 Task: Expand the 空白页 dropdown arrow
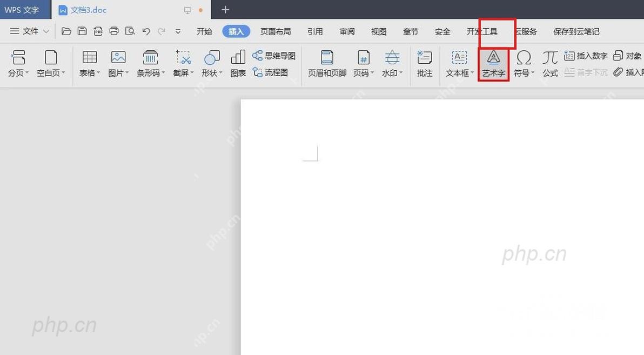[63, 73]
